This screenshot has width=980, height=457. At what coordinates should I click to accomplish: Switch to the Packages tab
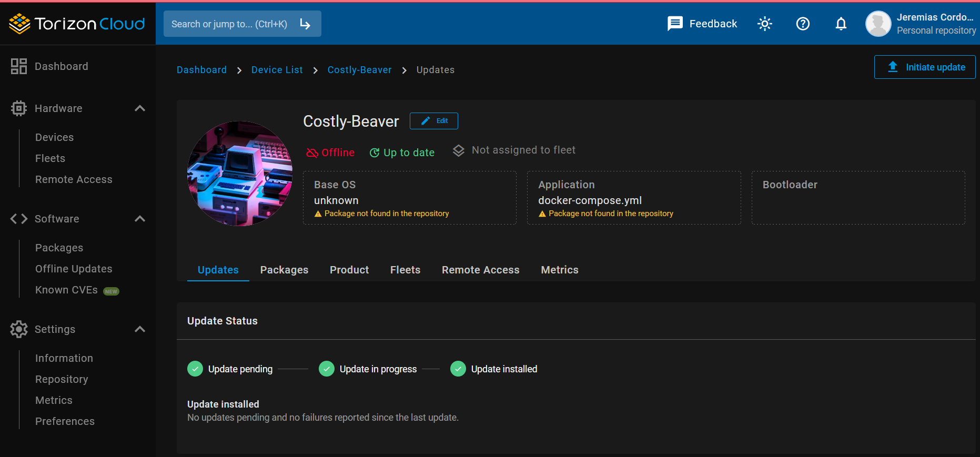coord(284,270)
